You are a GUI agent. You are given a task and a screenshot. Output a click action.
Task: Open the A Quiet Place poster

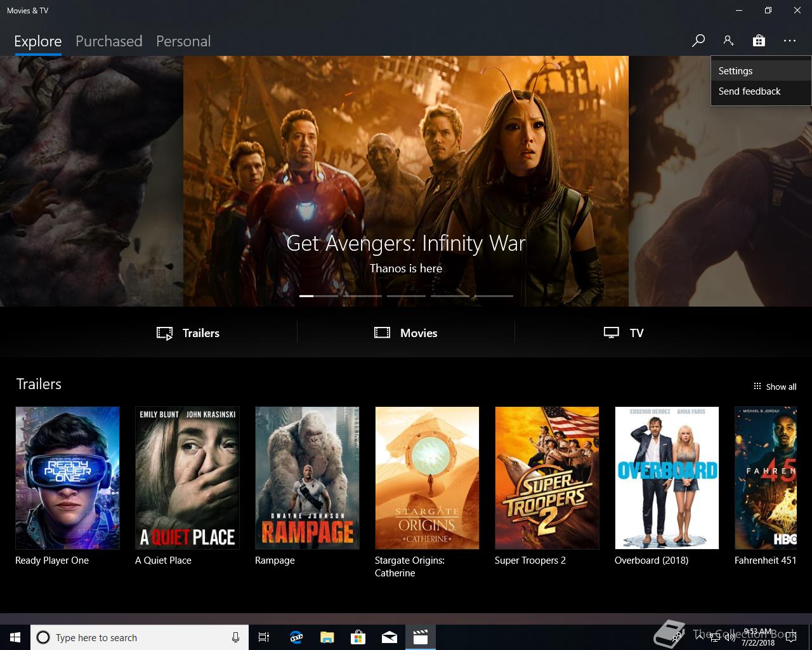[187, 478]
